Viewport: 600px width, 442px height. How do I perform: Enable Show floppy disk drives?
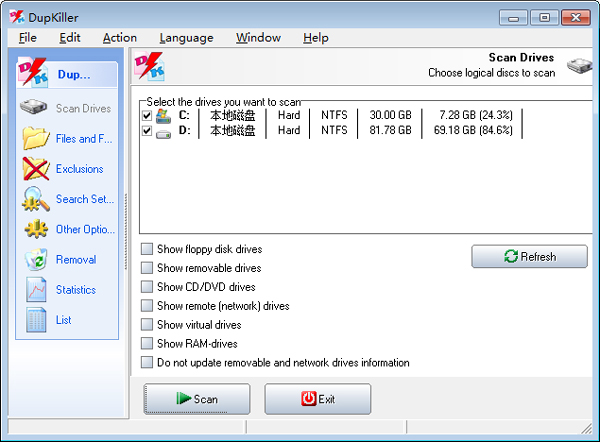click(x=147, y=249)
